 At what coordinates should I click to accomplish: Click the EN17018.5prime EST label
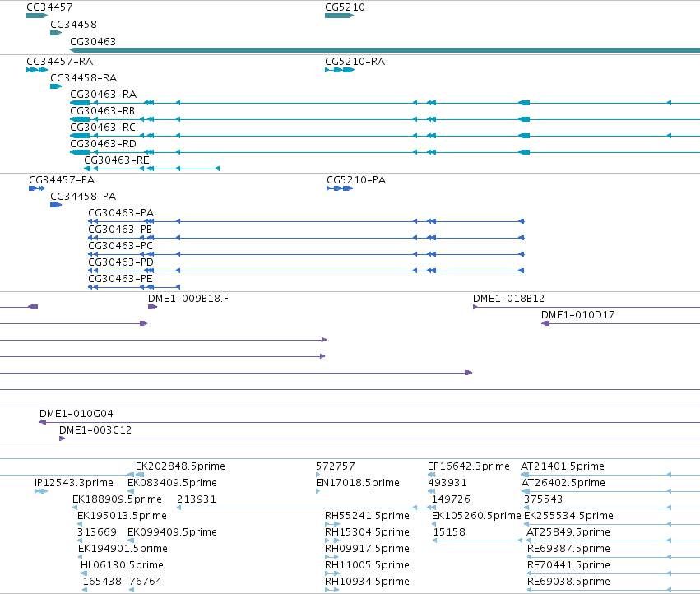[358, 483]
